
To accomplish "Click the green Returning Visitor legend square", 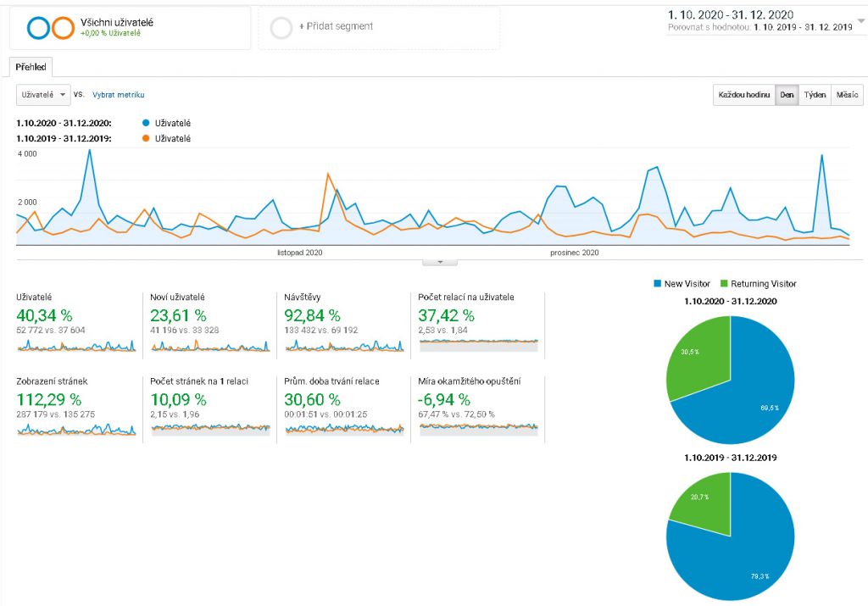I will tap(724, 284).
